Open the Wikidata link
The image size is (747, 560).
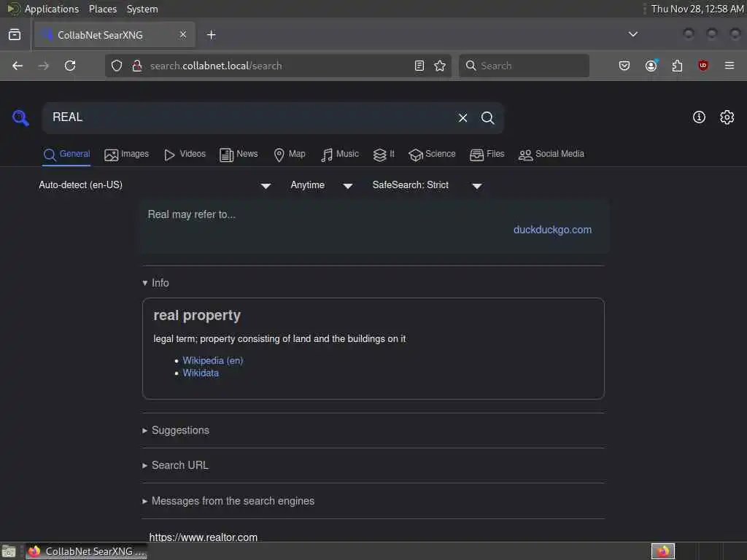pyautogui.click(x=201, y=373)
